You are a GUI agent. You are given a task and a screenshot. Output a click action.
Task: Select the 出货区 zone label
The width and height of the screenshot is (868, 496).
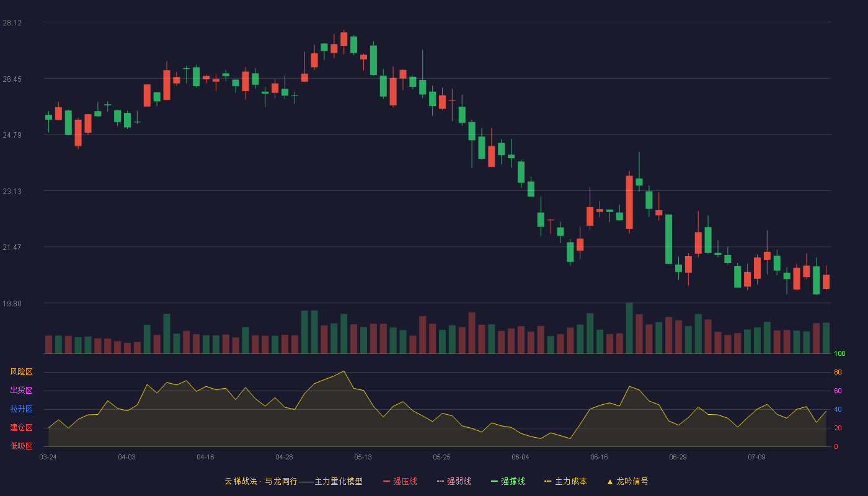pos(21,391)
